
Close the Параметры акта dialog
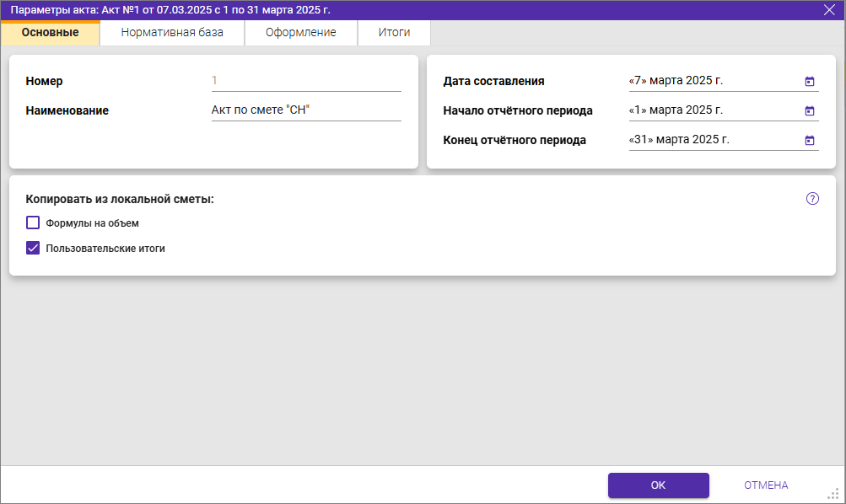pyautogui.click(x=829, y=10)
